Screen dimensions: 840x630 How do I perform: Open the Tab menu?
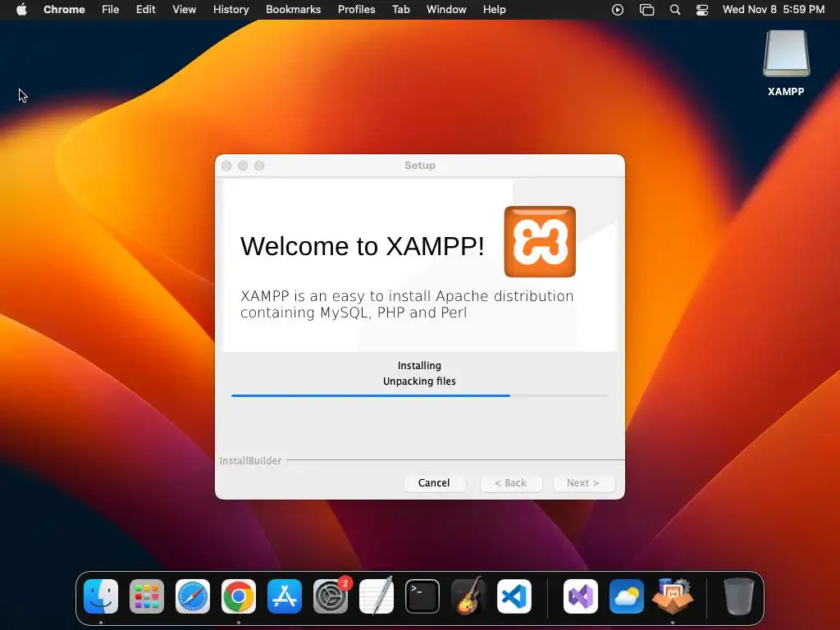(x=400, y=10)
